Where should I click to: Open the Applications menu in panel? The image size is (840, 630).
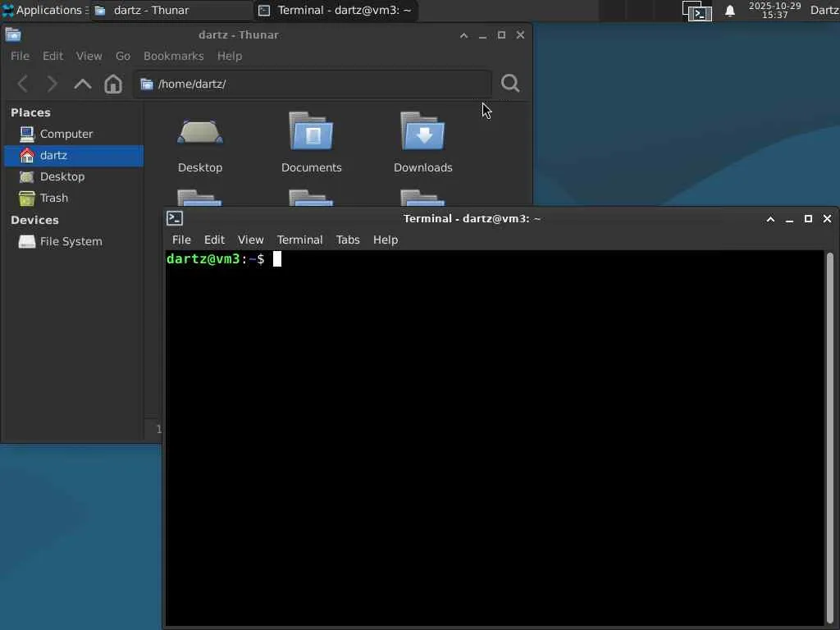[45, 10]
